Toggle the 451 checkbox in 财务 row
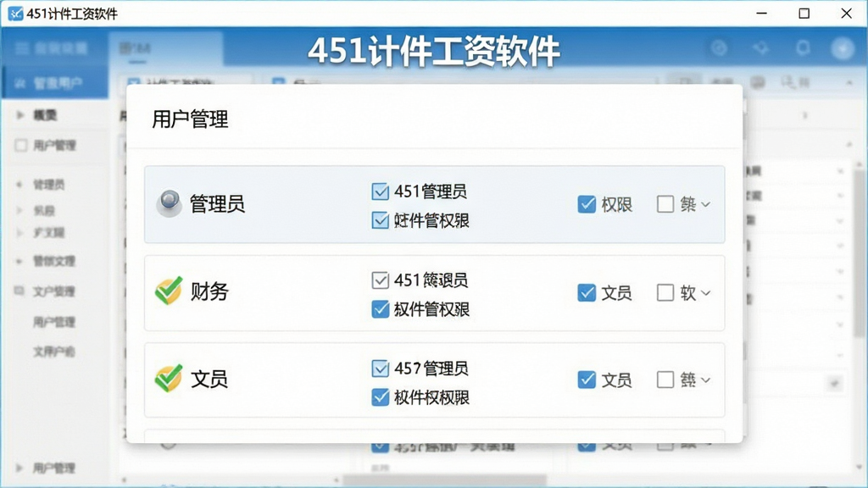Screen dimensions: 868x488 click(381, 280)
